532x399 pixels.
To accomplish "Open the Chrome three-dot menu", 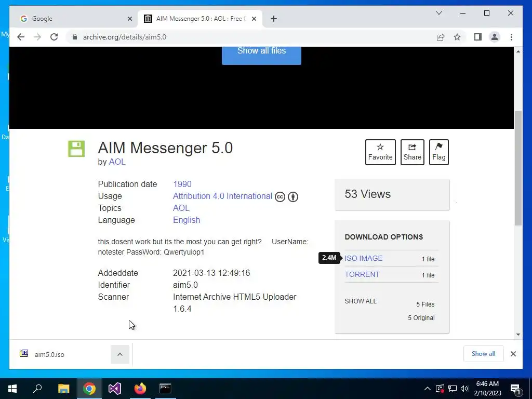I will (x=511, y=37).
